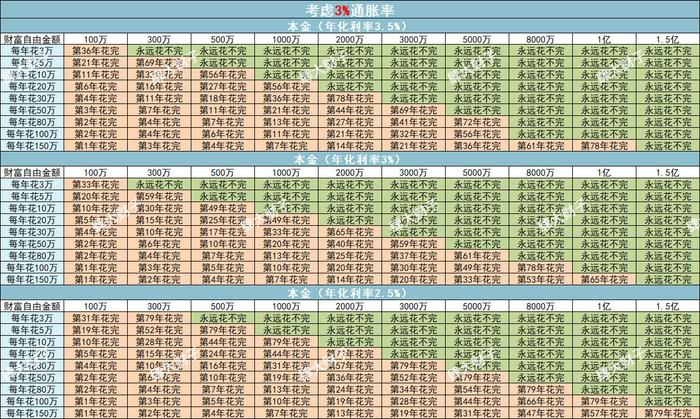Click the 第31年花完 cell in the 2.5% table
This screenshot has height=419, width=700.
[95, 318]
